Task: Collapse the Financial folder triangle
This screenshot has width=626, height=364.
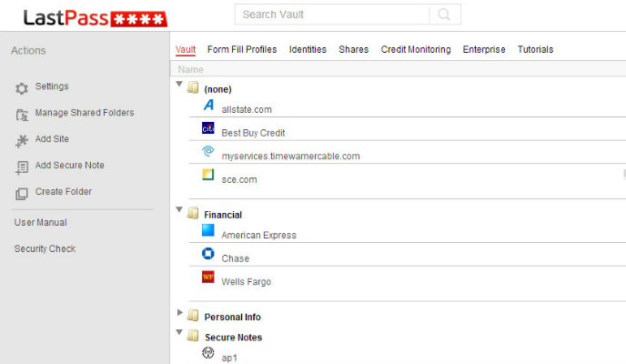Action: click(179, 209)
